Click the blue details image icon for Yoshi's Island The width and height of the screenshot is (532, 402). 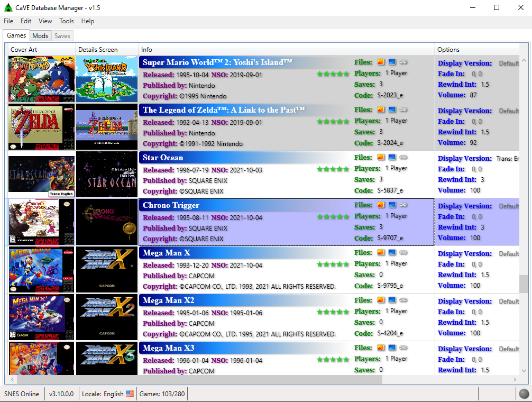[392, 62]
